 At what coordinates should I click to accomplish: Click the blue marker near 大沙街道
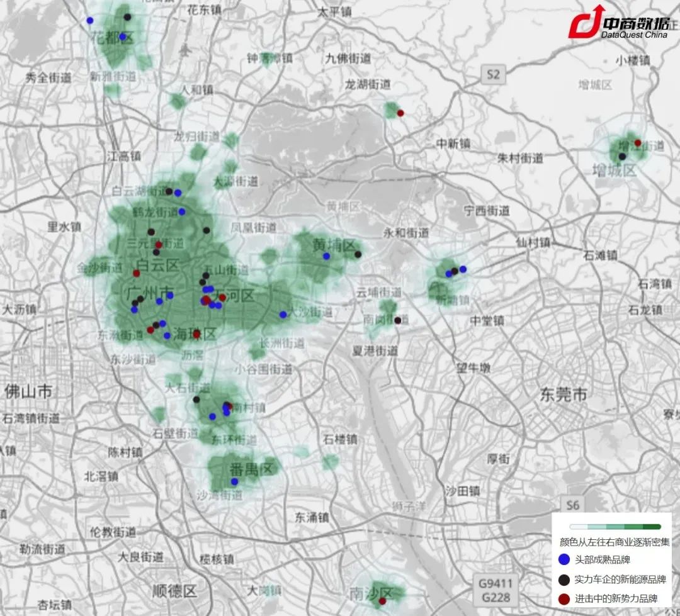[283, 315]
